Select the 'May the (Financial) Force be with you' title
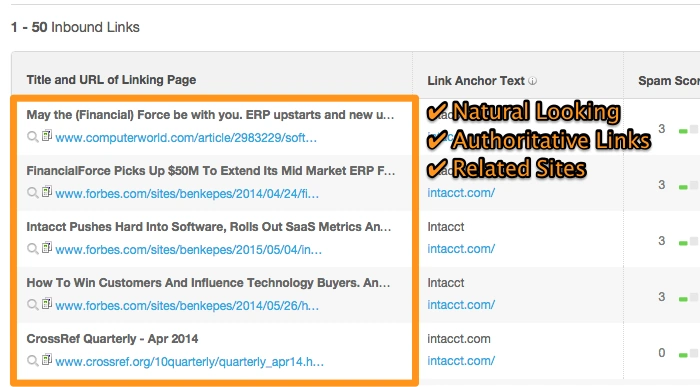Viewport: 700px width, 387px height. click(210, 115)
